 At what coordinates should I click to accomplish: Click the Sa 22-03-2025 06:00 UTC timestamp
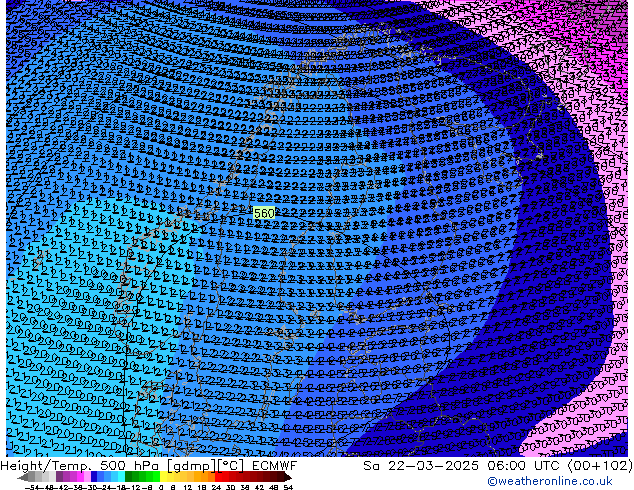click(498, 466)
